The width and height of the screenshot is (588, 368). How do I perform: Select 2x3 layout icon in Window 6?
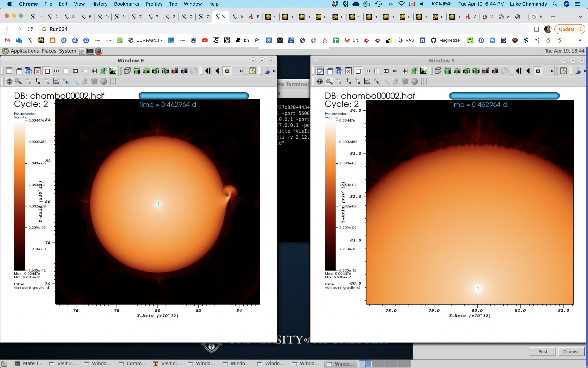point(75,71)
